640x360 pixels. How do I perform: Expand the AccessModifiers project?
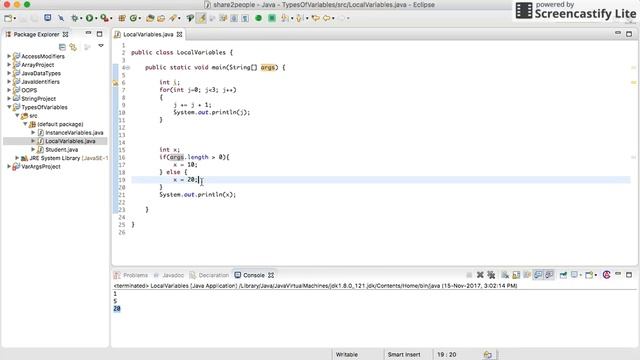click(9, 56)
